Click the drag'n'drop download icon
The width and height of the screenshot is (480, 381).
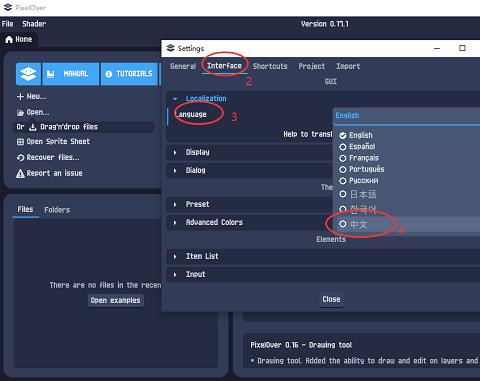tap(33, 127)
